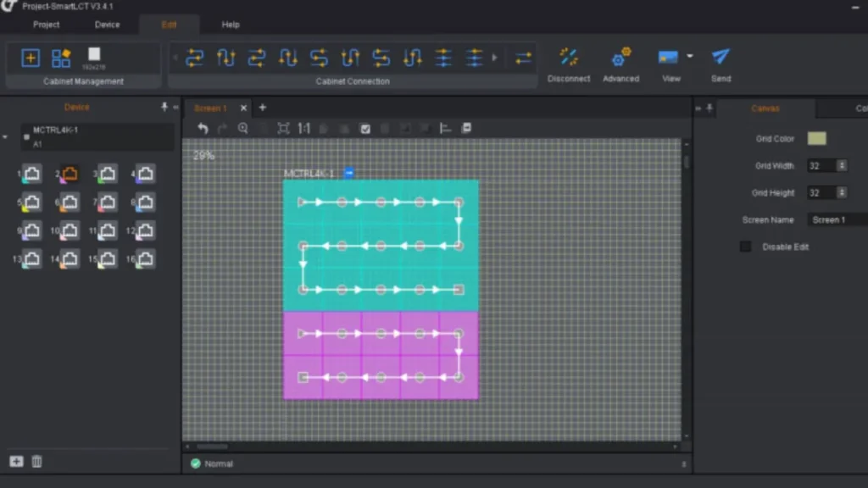868x488 pixels.
Task: Click the undo arrow in canvas toolbar
Action: pos(203,129)
